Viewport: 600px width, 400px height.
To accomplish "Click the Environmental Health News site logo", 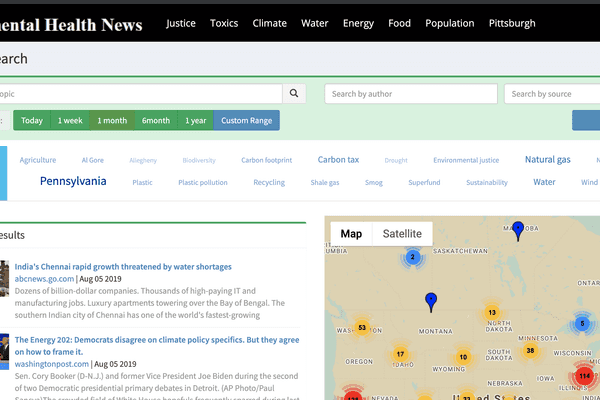I will [x=71, y=25].
